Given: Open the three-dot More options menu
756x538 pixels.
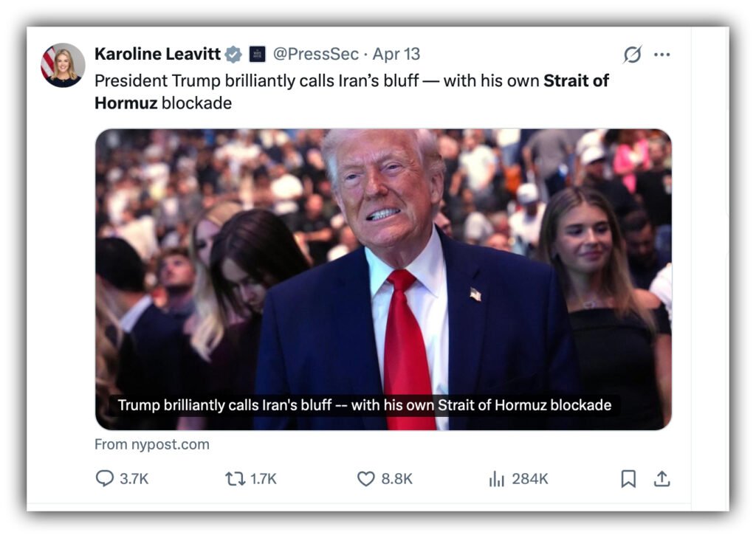Looking at the screenshot, I should (662, 54).
